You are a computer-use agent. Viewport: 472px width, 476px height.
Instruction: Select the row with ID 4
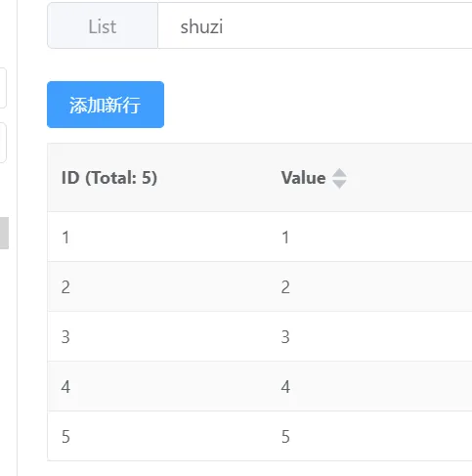point(260,386)
